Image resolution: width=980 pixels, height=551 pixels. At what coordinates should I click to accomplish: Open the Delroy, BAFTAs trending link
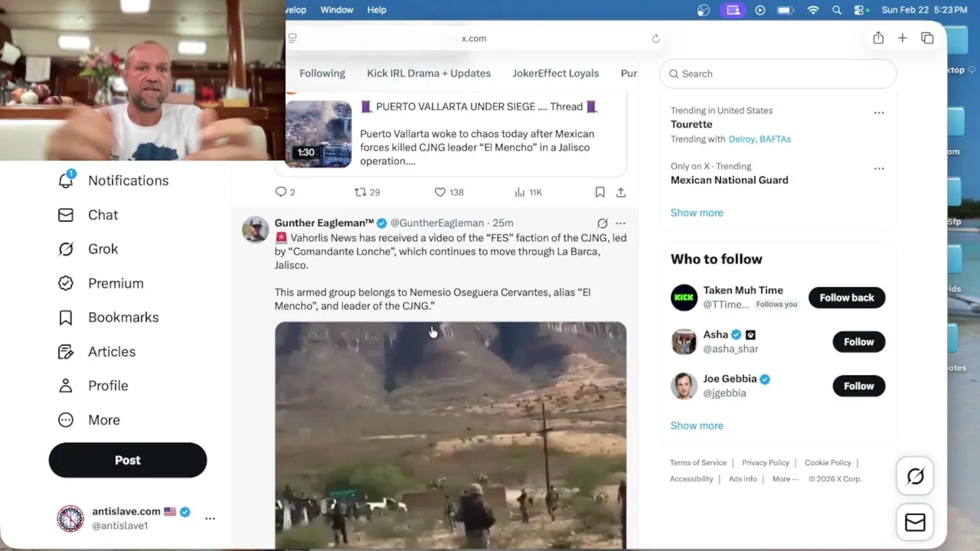[x=759, y=139]
